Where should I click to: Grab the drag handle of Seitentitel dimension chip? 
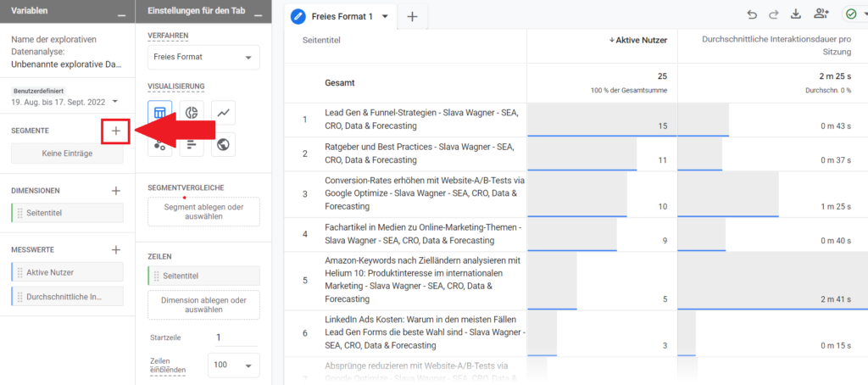pyautogui.click(x=20, y=213)
